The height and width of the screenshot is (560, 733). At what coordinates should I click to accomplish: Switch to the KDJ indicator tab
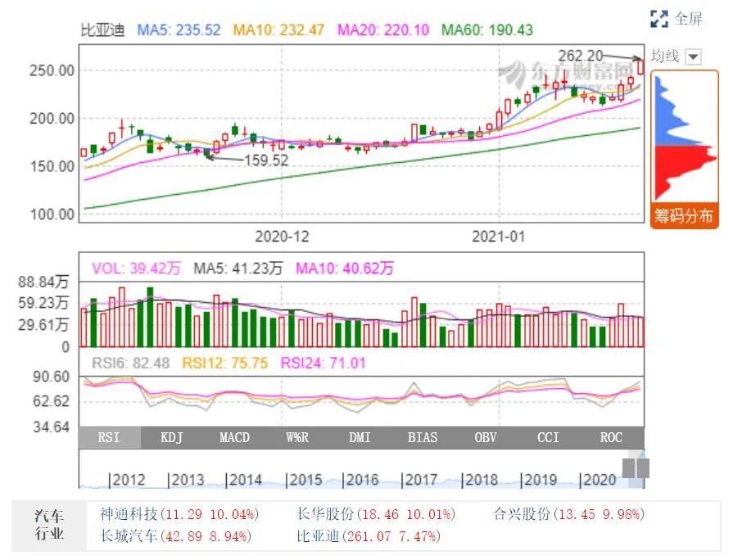[x=172, y=437]
